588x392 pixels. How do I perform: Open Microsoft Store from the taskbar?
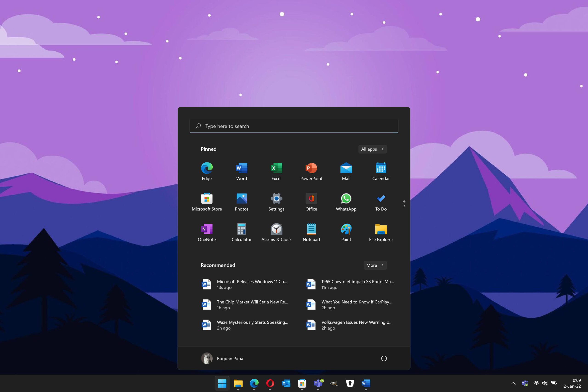(x=302, y=383)
